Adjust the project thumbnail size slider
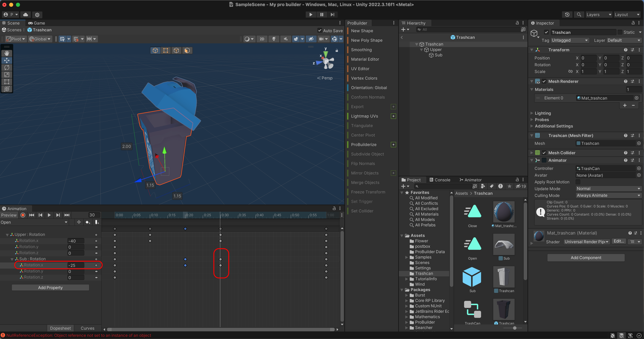 coord(514,328)
